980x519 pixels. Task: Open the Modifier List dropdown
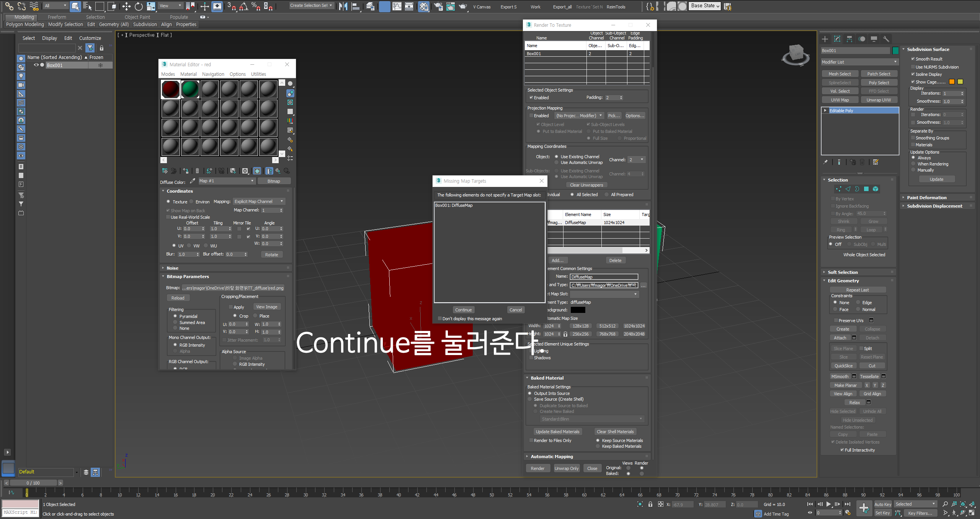[859, 62]
